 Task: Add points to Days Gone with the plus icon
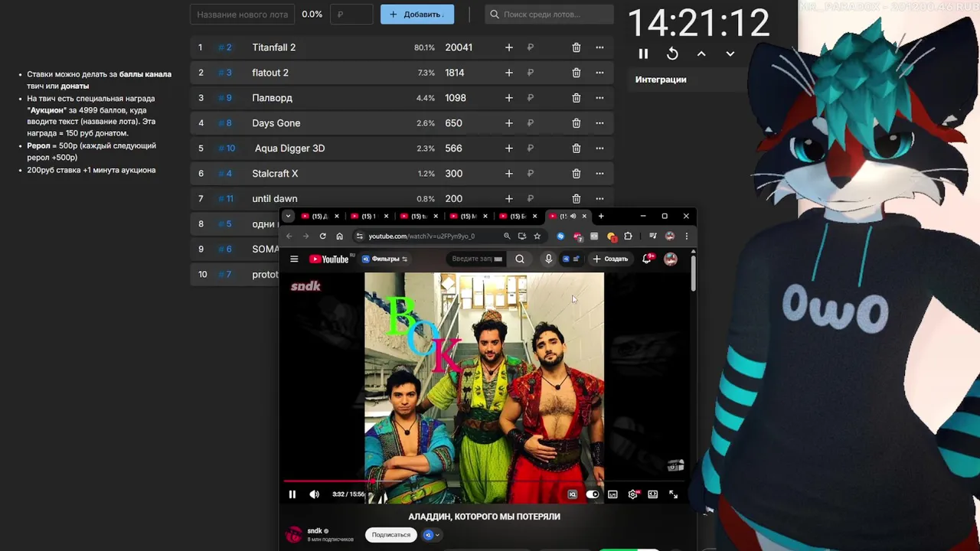[x=509, y=123]
